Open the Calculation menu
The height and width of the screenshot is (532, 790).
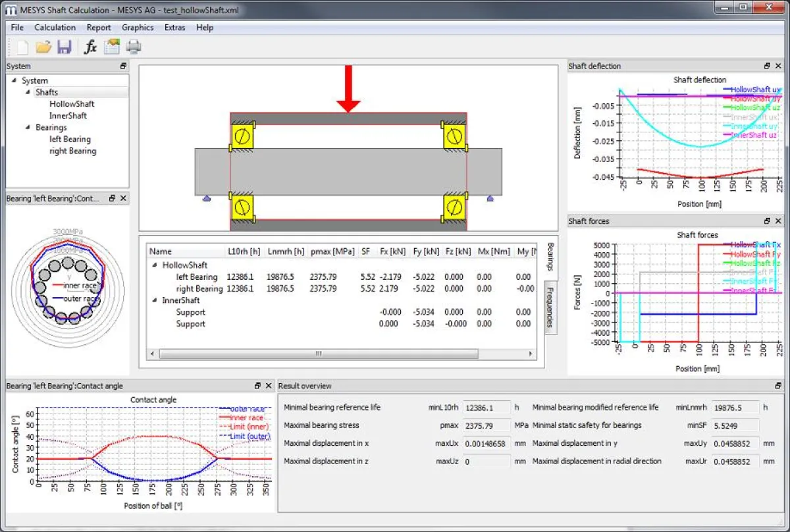pos(55,28)
